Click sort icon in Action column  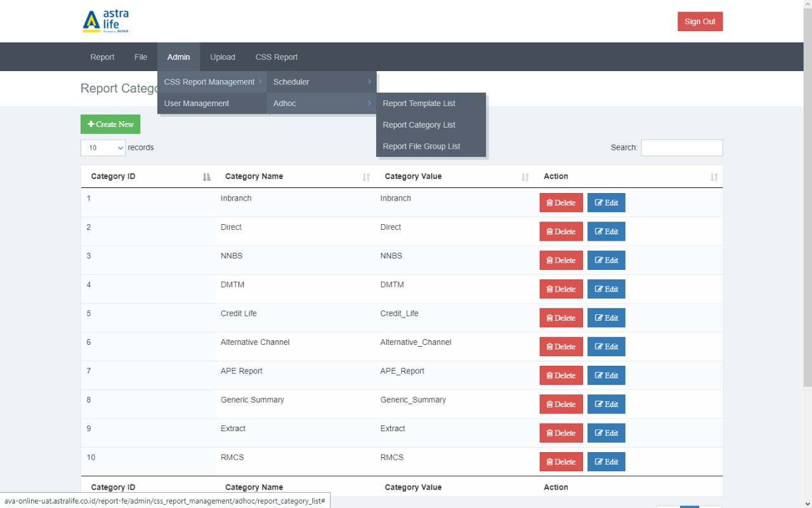(714, 177)
